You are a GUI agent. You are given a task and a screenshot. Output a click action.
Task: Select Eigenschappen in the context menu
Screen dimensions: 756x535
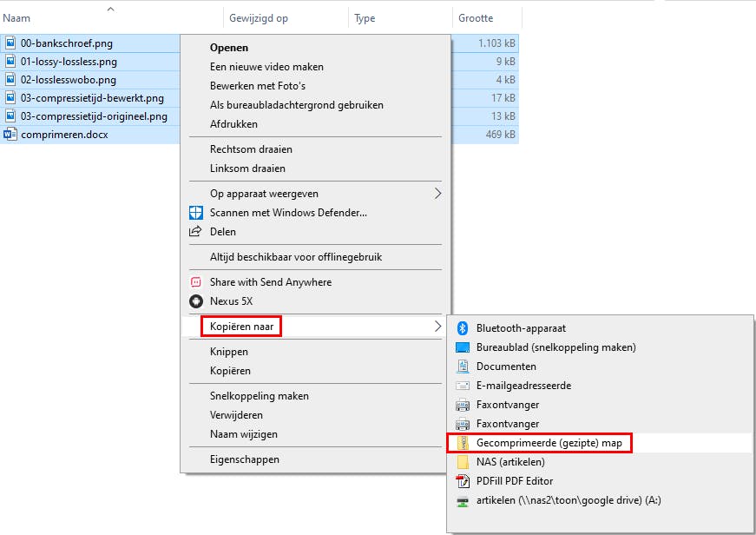(x=245, y=459)
